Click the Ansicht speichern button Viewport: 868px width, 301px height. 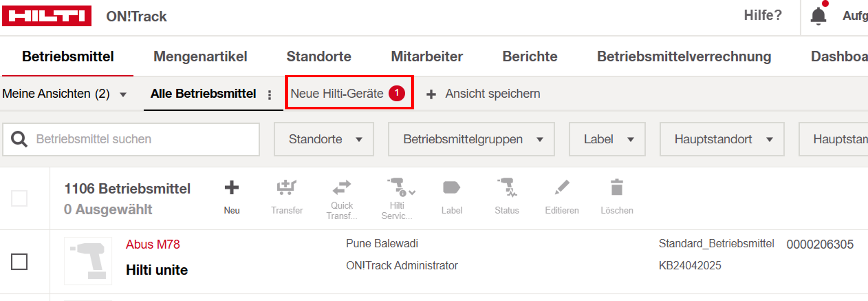[484, 94]
